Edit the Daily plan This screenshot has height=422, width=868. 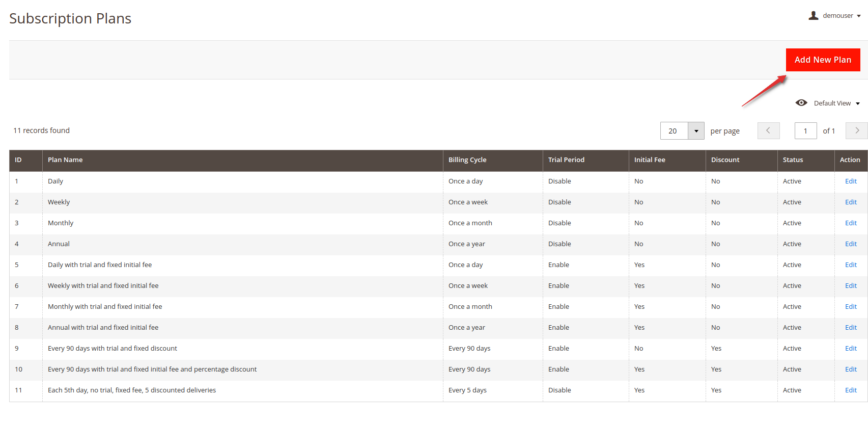(851, 181)
